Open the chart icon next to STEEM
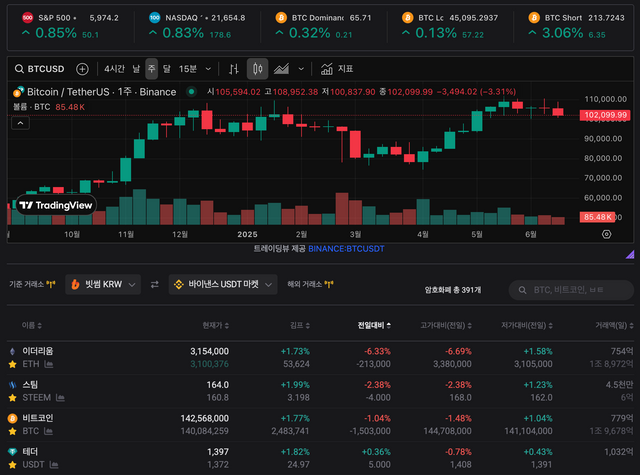640x475 pixels. [60, 398]
